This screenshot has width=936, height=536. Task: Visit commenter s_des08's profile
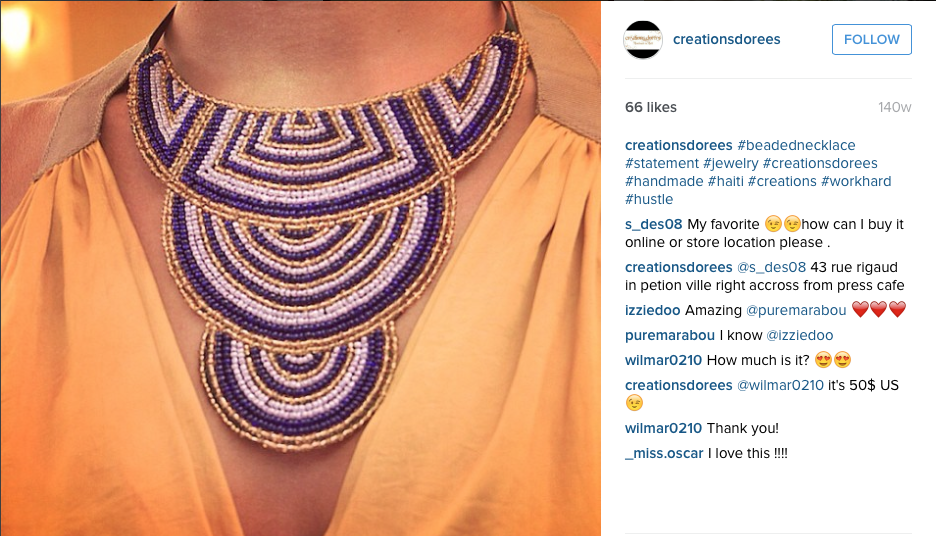(654, 224)
